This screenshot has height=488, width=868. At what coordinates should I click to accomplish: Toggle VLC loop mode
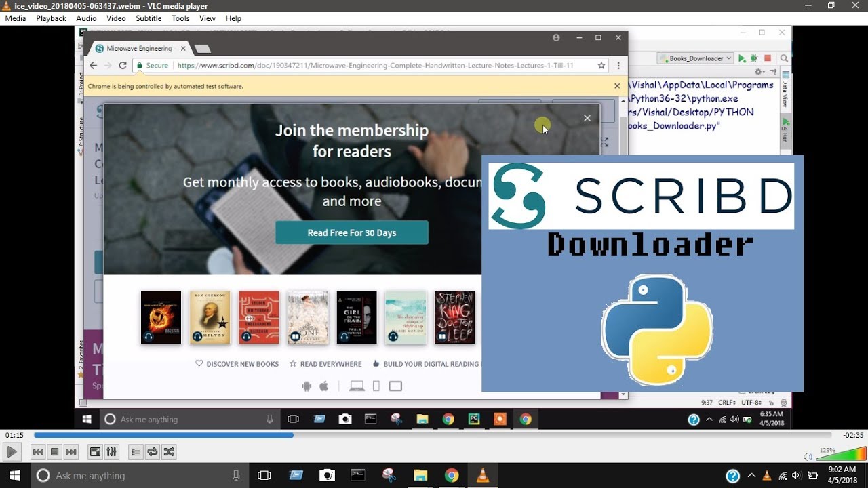[x=153, y=452]
